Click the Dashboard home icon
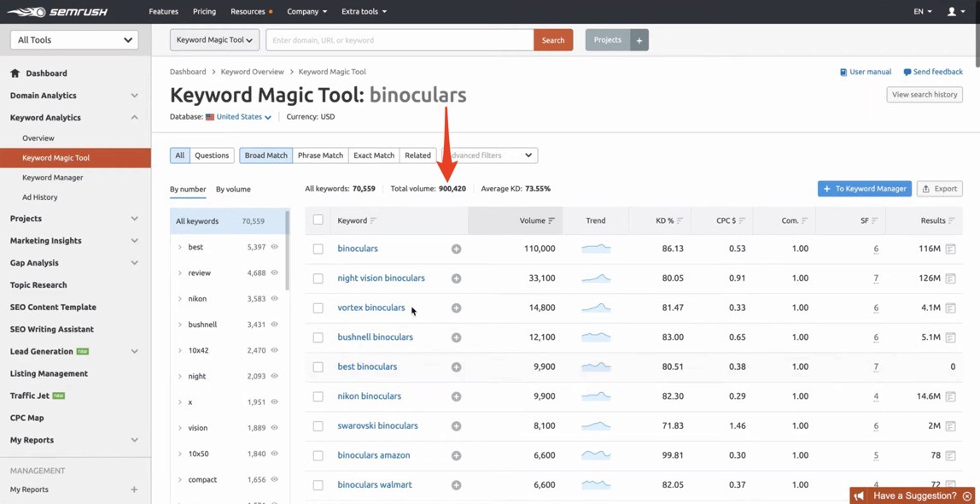980x504 pixels. 15,73
